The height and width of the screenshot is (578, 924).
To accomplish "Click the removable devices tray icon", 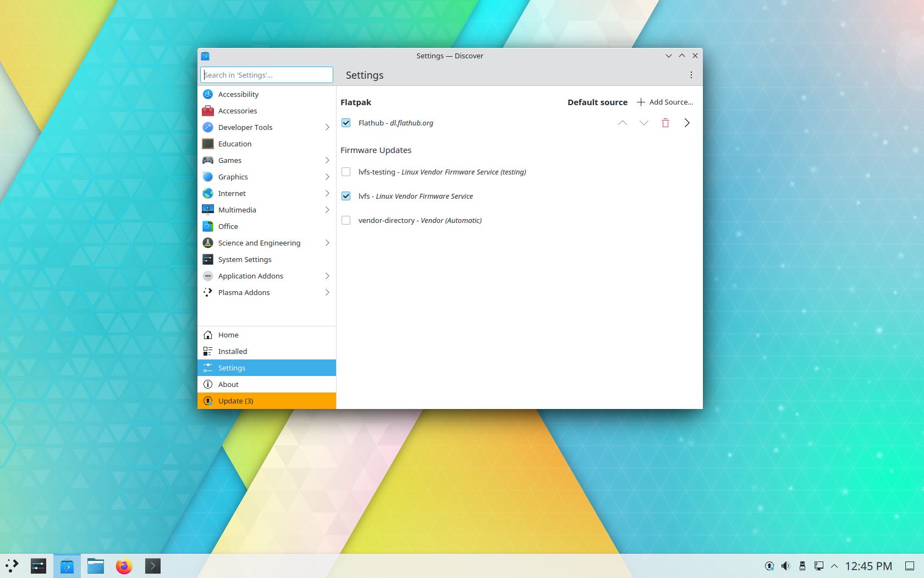I will [802, 566].
